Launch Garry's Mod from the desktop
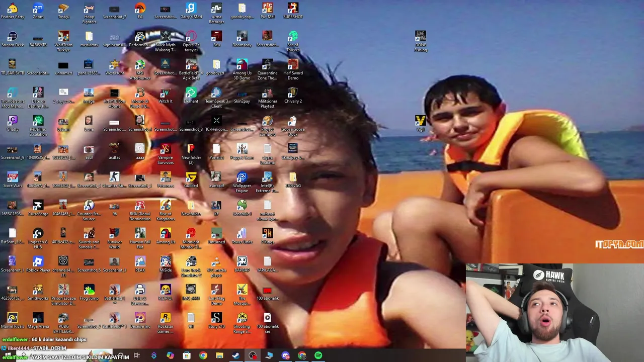Screen dimensions: 644x362 (x=191, y=11)
